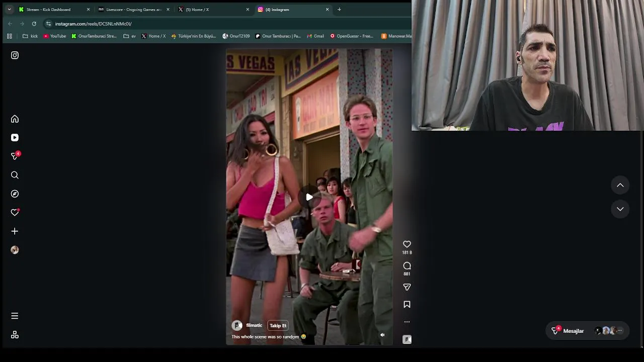
Task: Open Meta apps grid icon in sidebar
Action: [15, 335]
